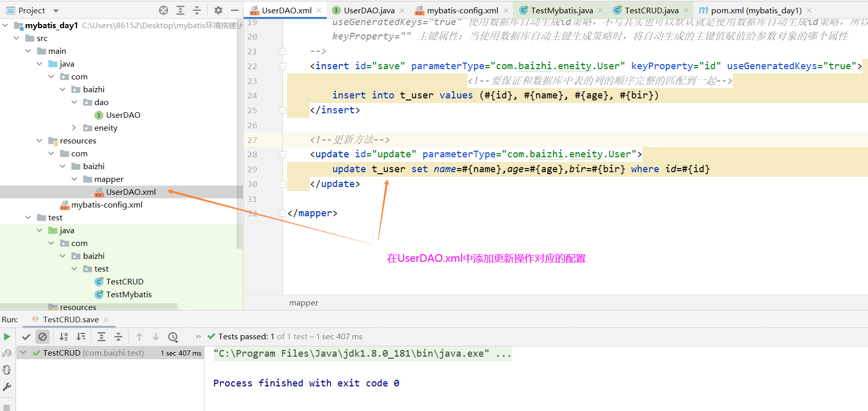Collapse the src folder
This screenshot has width=868, height=411.
16,38
